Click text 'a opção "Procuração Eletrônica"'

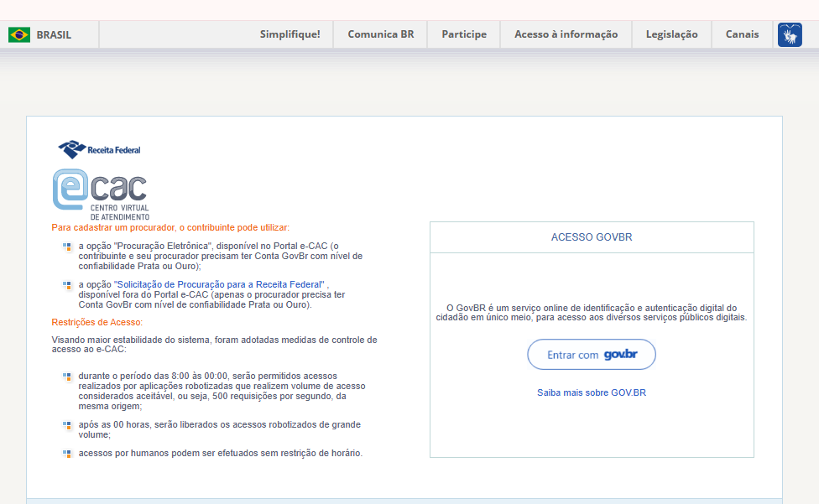click(221, 256)
